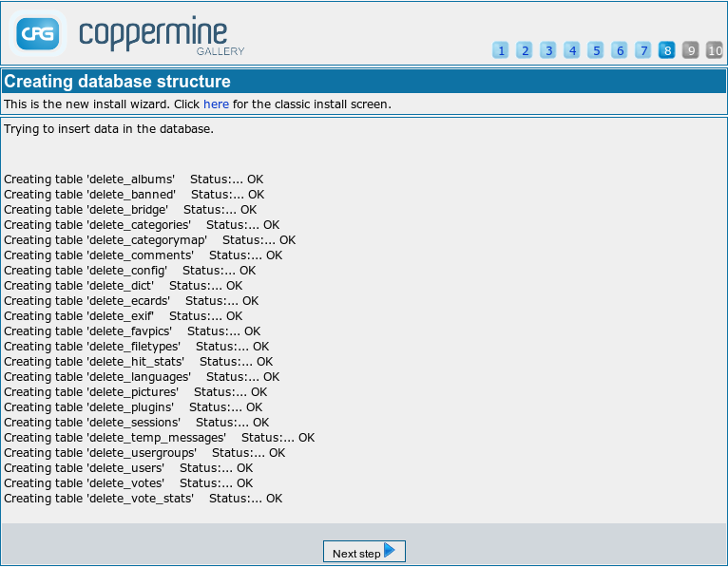
Task: Return to step 5 of wizard
Action: tap(596, 50)
